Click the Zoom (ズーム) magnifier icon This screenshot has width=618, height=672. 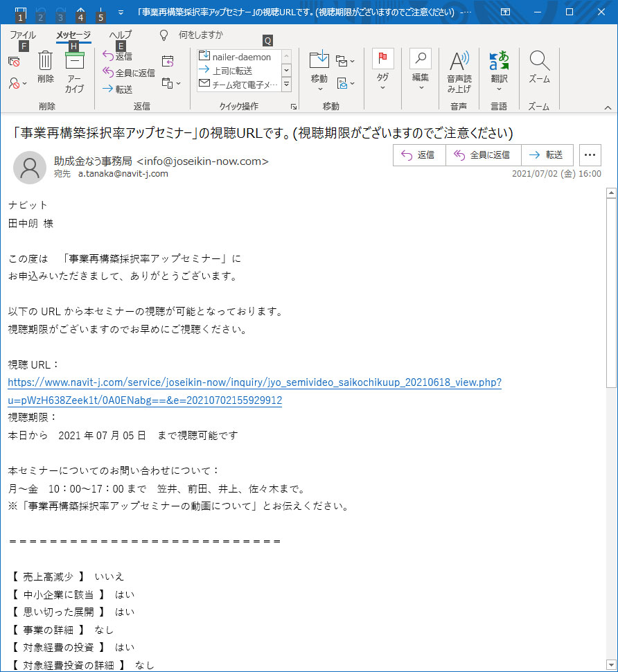point(539,69)
